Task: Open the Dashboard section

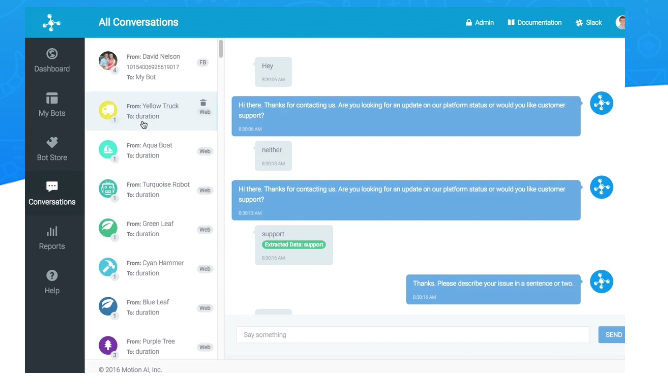Action: tap(52, 61)
